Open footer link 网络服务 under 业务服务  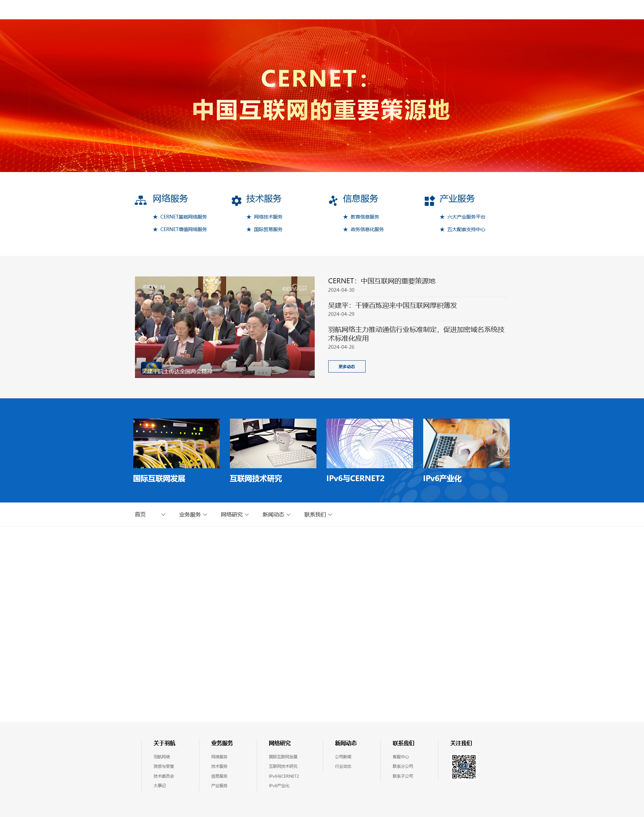point(219,757)
